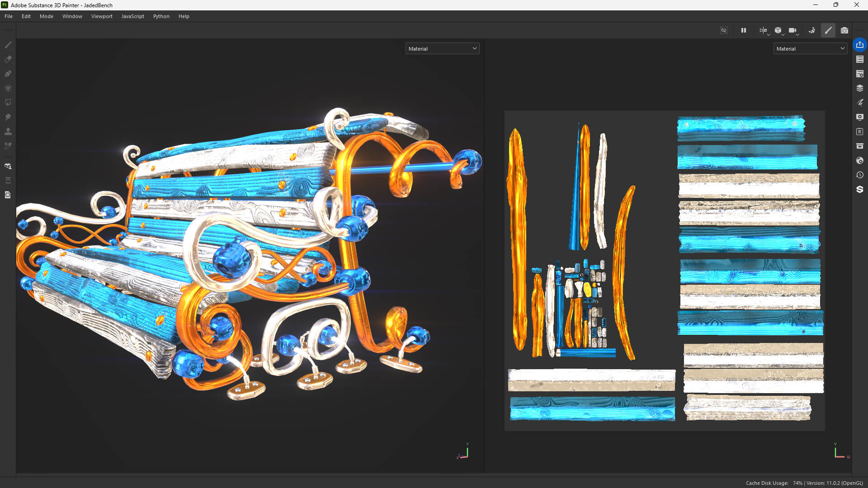Open the Layers panel stack icon
868x488 pixels.
pos(859,88)
